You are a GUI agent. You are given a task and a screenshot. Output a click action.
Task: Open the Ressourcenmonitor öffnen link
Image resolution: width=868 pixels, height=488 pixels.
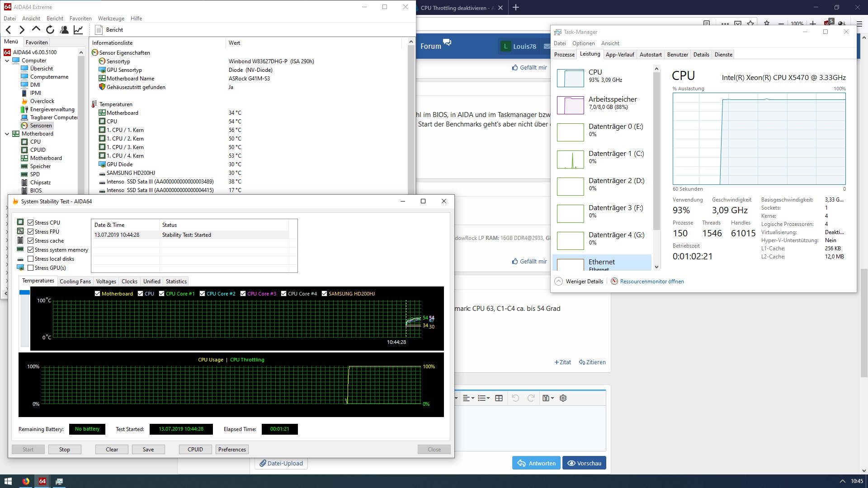[x=651, y=282]
